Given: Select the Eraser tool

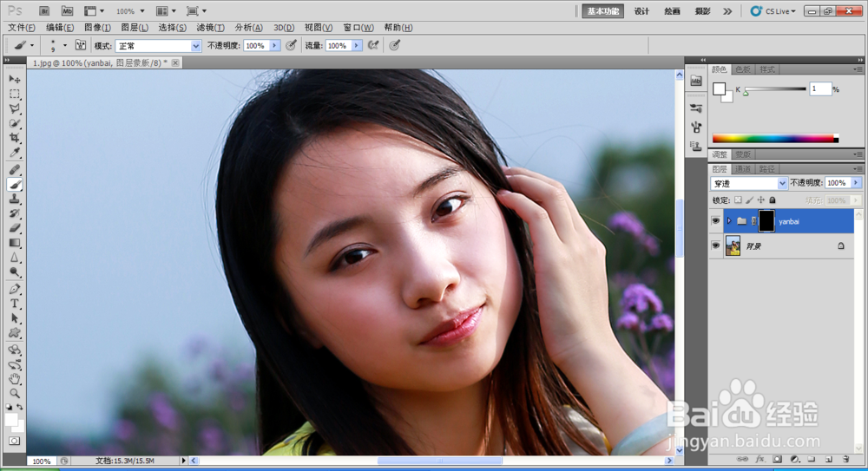Looking at the screenshot, I should 15,228.
